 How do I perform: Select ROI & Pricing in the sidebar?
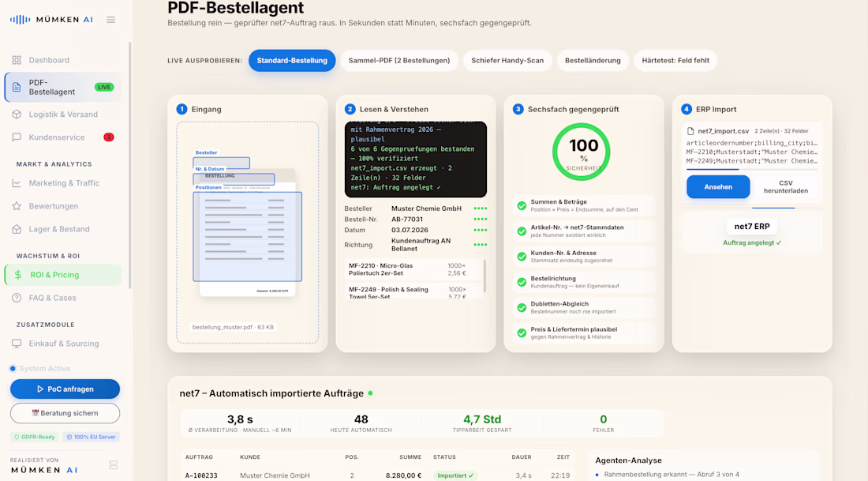[x=62, y=274]
